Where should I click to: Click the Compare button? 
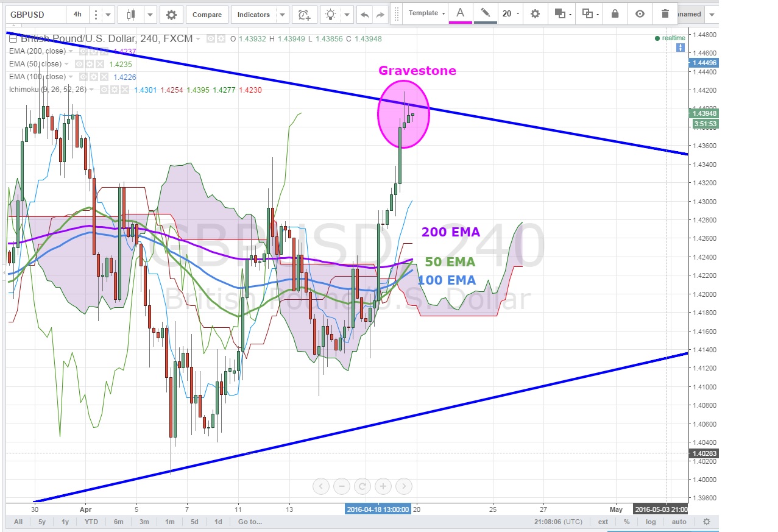coord(207,15)
